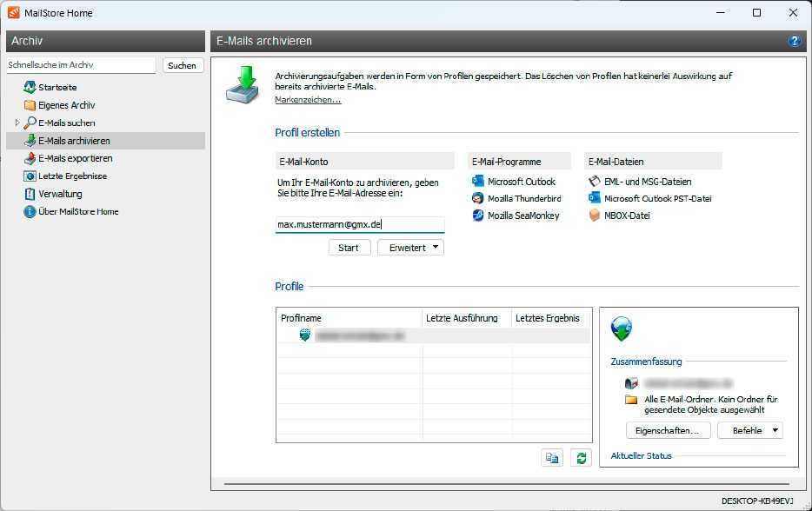Click the Eigenschaften... button
Viewport: 812px width, 511px height.
click(x=668, y=430)
